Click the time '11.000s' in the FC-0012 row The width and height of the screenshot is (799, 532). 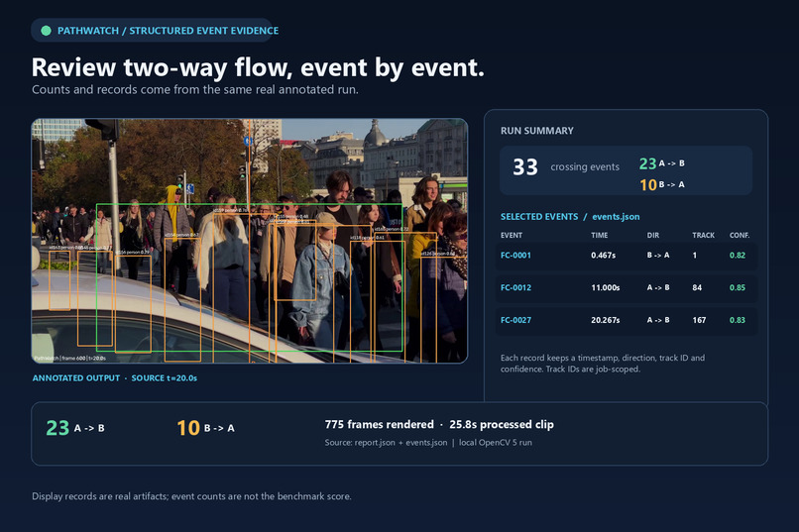coord(606,287)
